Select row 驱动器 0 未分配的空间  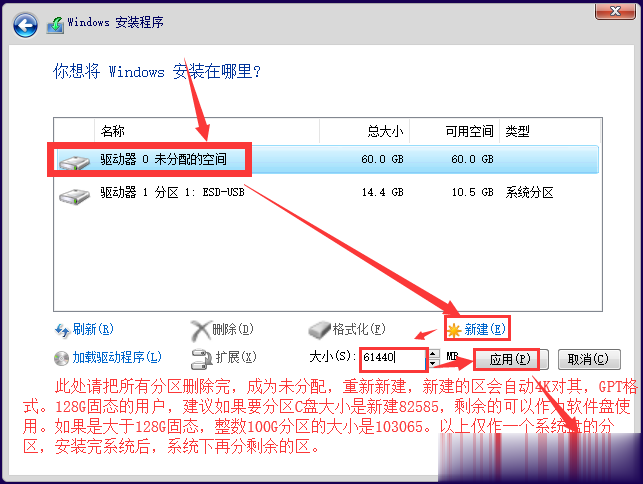pyautogui.click(x=327, y=160)
